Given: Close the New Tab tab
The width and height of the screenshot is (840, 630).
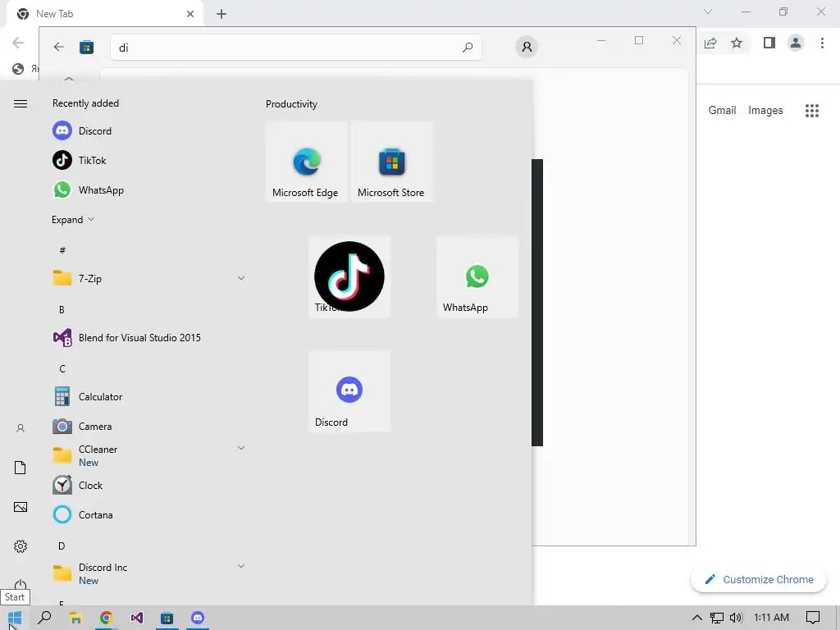Looking at the screenshot, I should coord(190,14).
